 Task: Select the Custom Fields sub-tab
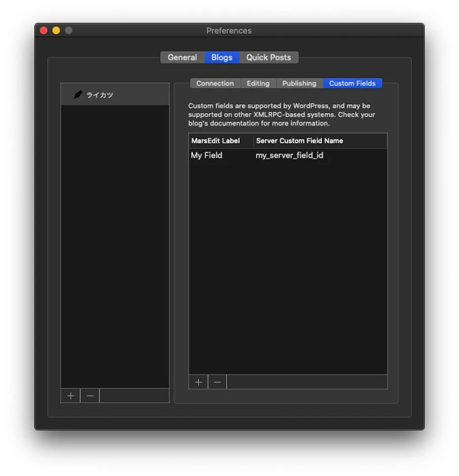[352, 83]
